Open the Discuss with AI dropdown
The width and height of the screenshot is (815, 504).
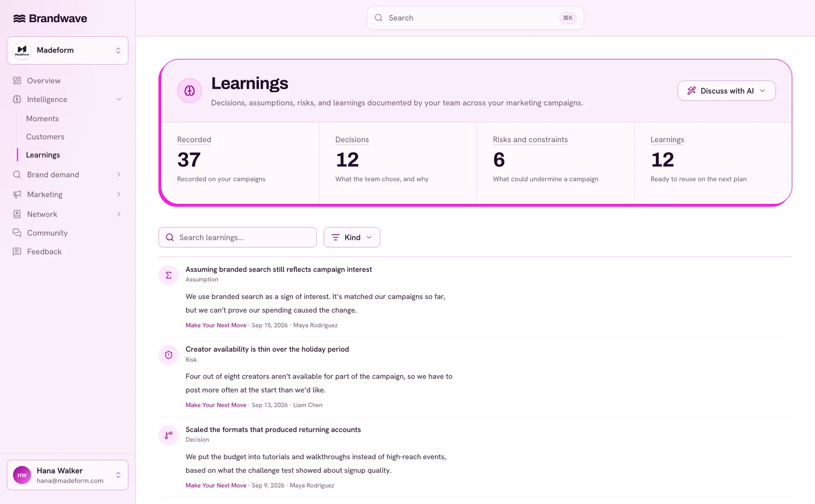click(x=726, y=91)
